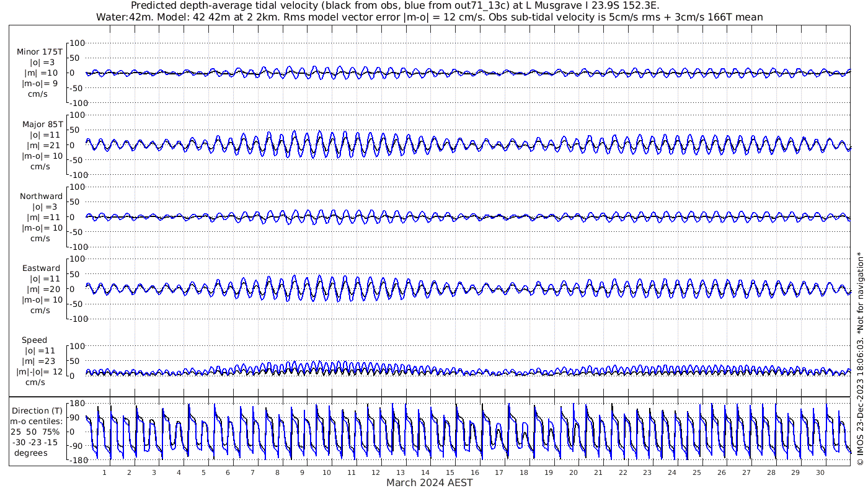Select '|m| =23' in the Speed panel
Viewport: 868px width, 496px height.
(41, 361)
